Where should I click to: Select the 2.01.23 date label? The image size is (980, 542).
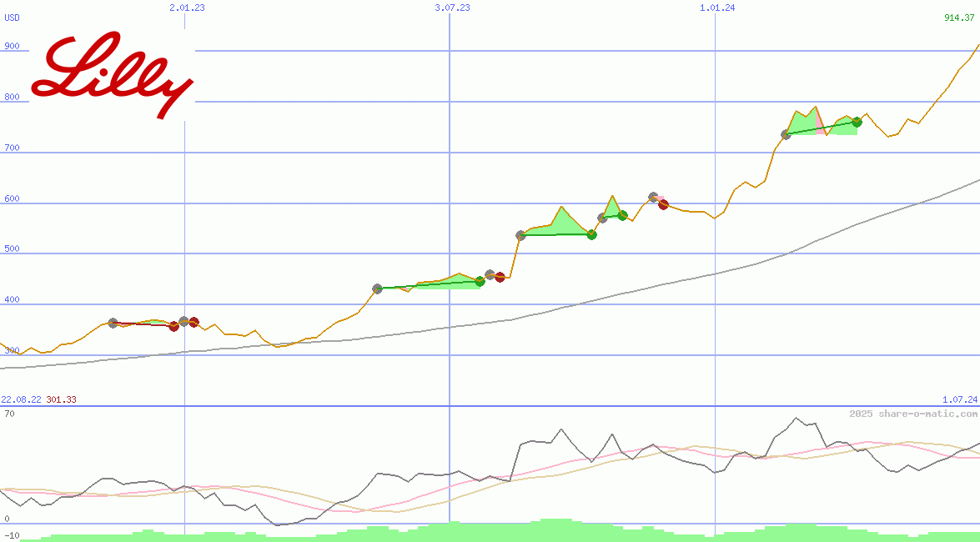pos(187,8)
